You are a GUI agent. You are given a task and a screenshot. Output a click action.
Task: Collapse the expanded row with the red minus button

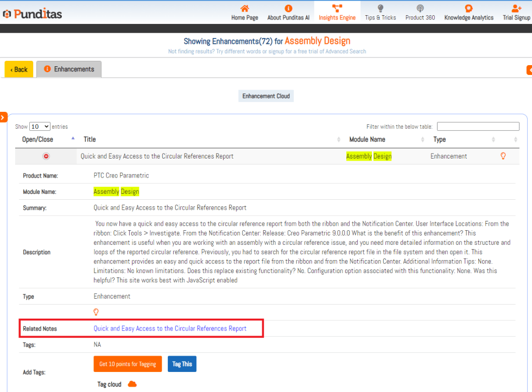point(46,156)
